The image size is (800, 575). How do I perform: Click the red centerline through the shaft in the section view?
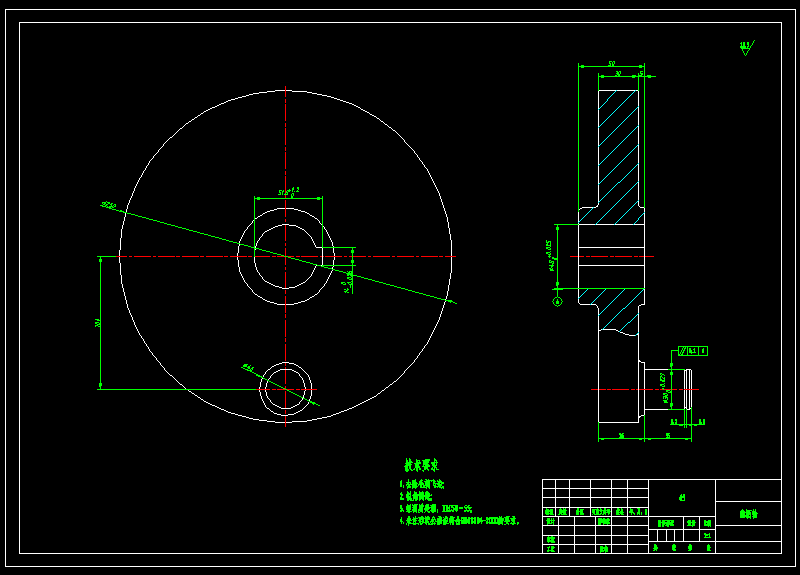(644, 389)
